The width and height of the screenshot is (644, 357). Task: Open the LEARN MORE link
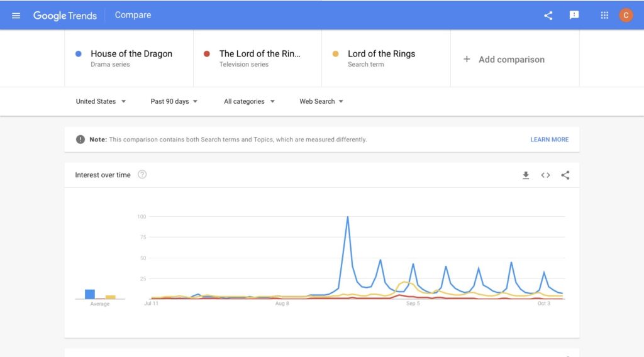click(x=549, y=140)
